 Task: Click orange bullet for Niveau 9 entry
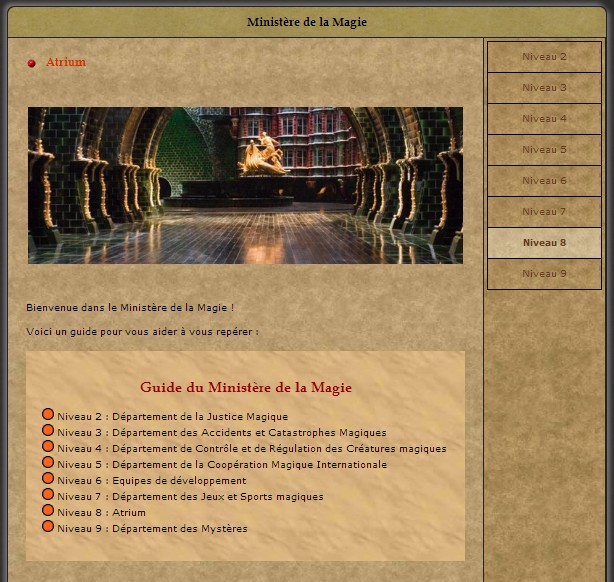coord(48,526)
